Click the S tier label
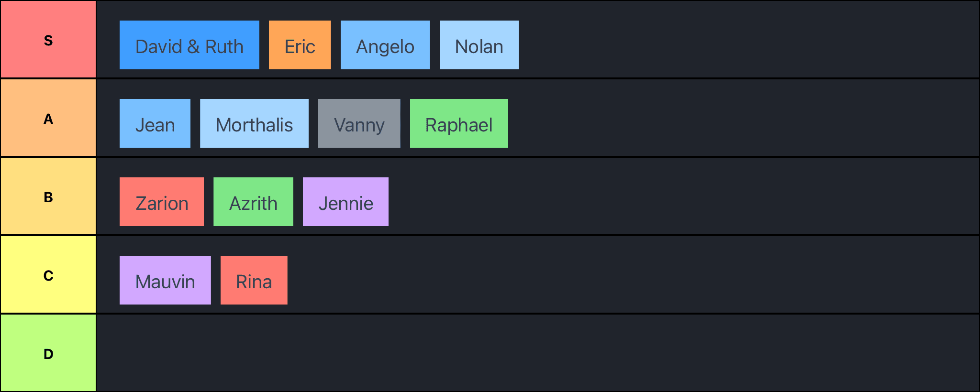This screenshot has width=980, height=392. pos(48,40)
